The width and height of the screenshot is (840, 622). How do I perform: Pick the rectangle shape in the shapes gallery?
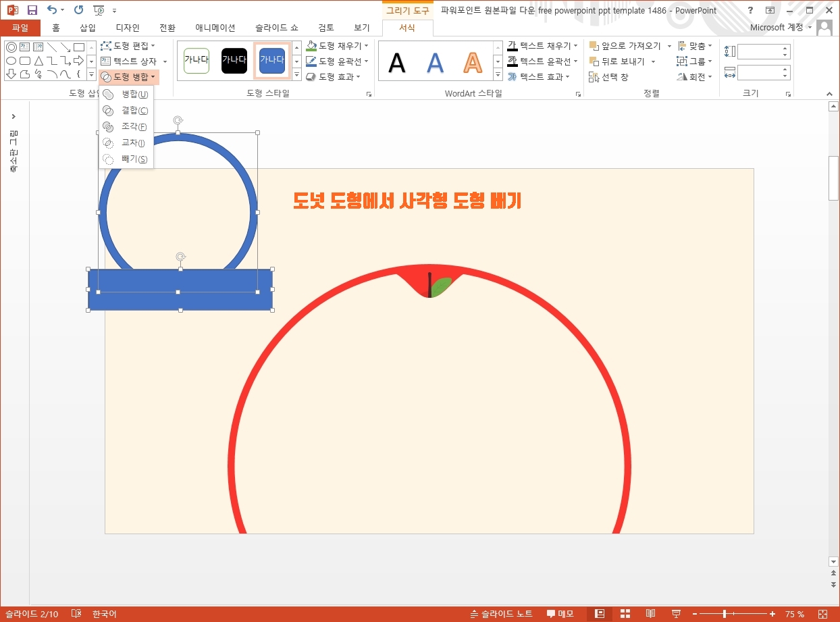pyautogui.click(x=79, y=47)
